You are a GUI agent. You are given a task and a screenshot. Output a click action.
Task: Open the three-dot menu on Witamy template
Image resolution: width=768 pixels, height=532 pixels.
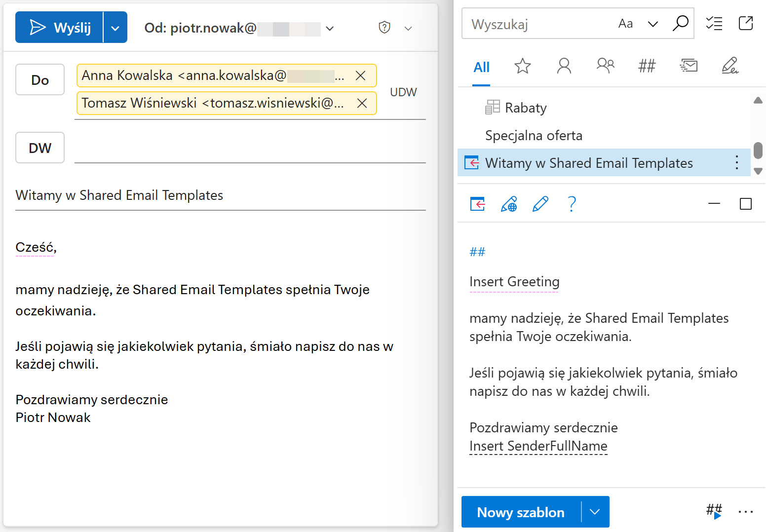tap(736, 162)
